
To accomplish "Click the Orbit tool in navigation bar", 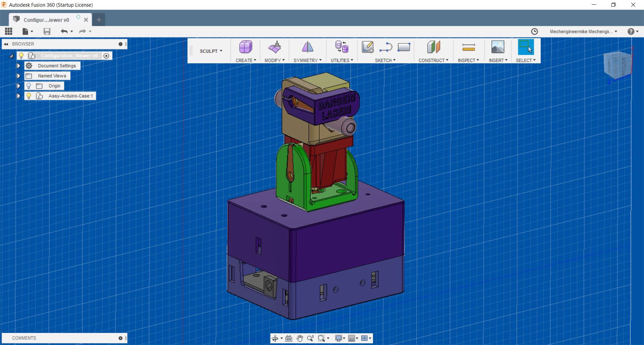I will tap(275, 338).
